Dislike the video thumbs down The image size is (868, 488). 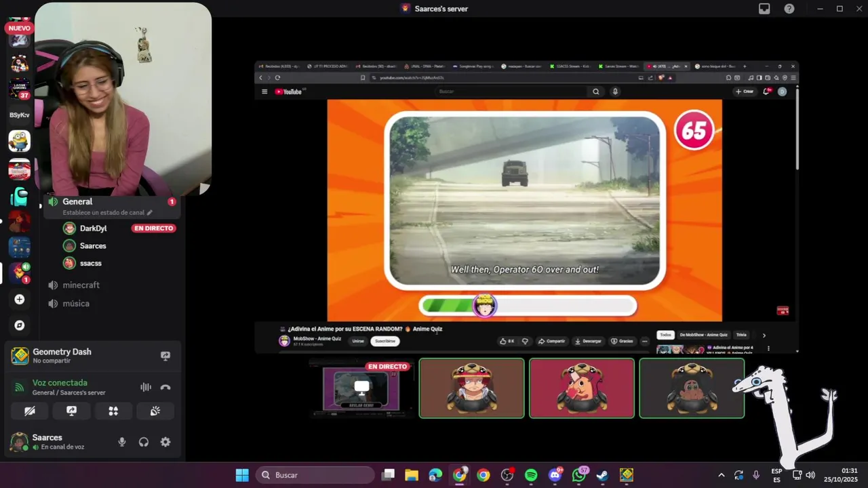pos(525,341)
